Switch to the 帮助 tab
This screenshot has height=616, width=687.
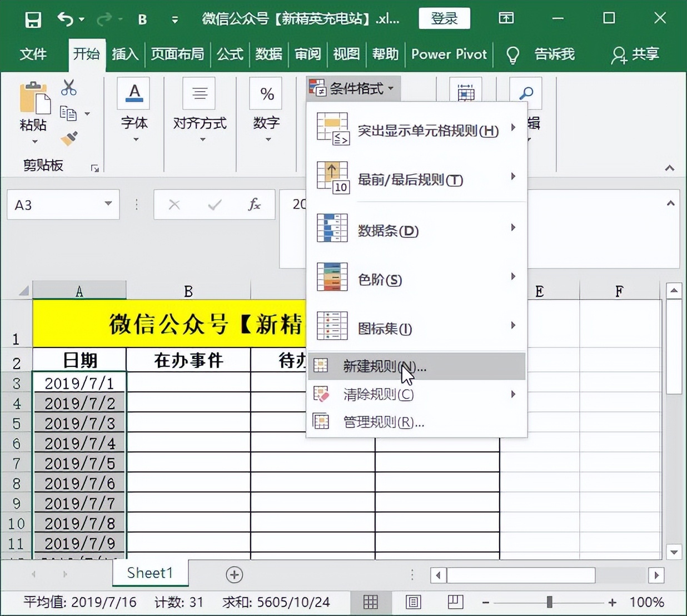click(x=386, y=54)
